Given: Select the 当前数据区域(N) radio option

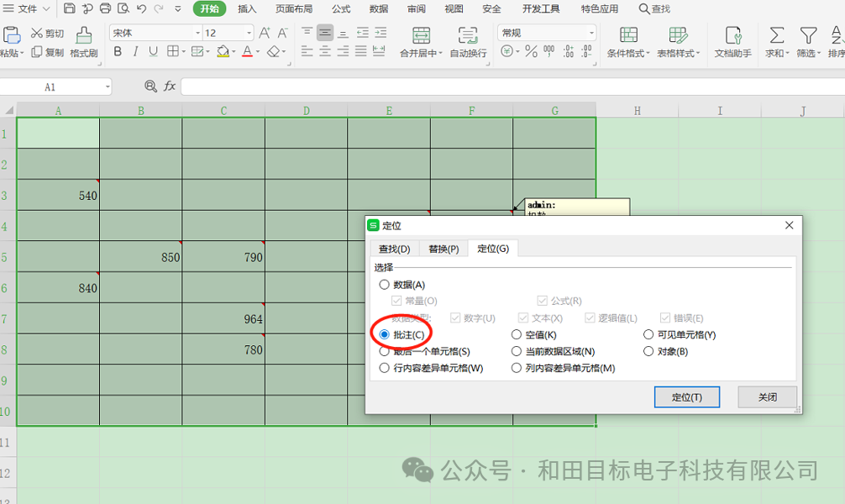Looking at the screenshot, I should click(517, 351).
